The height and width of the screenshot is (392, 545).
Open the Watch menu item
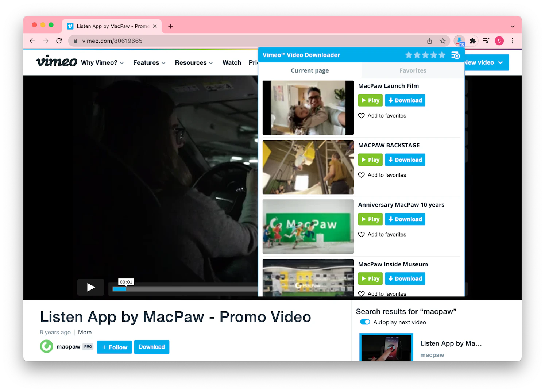tap(232, 63)
